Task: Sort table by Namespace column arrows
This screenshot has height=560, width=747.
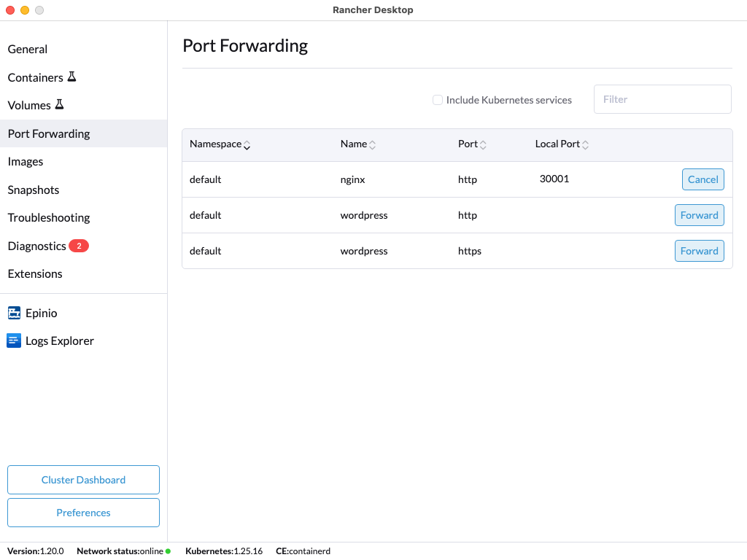Action: click(247, 145)
